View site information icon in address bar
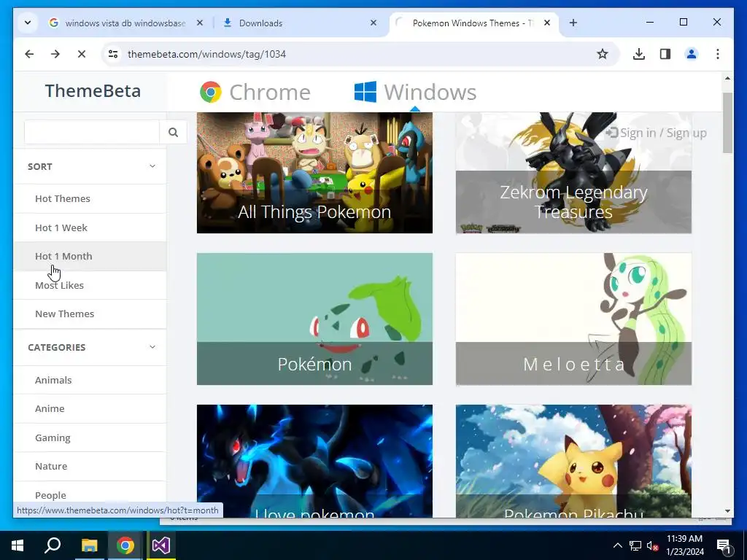Image resolution: width=747 pixels, height=560 pixels. click(113, 54)
